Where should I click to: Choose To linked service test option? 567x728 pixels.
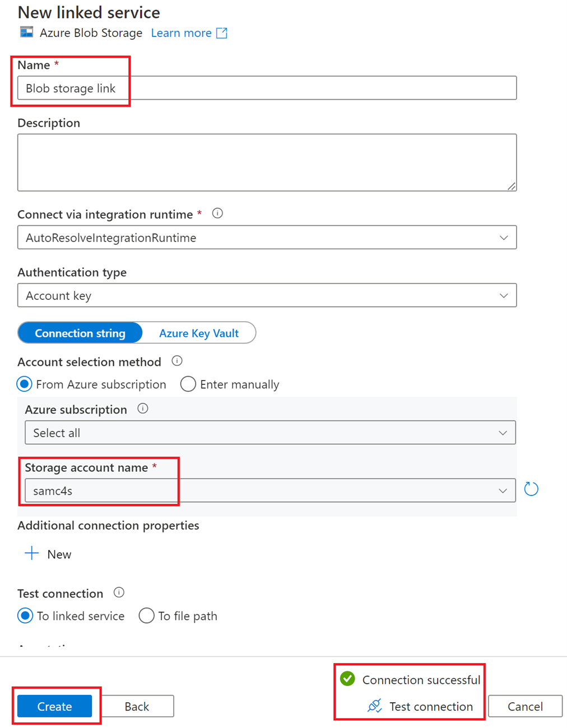coord(25,615)
